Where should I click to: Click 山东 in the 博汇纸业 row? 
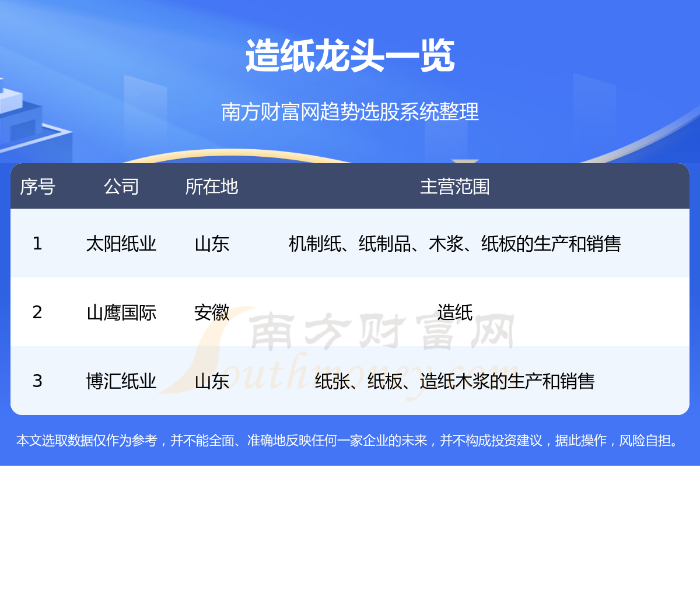click(212, 381)
